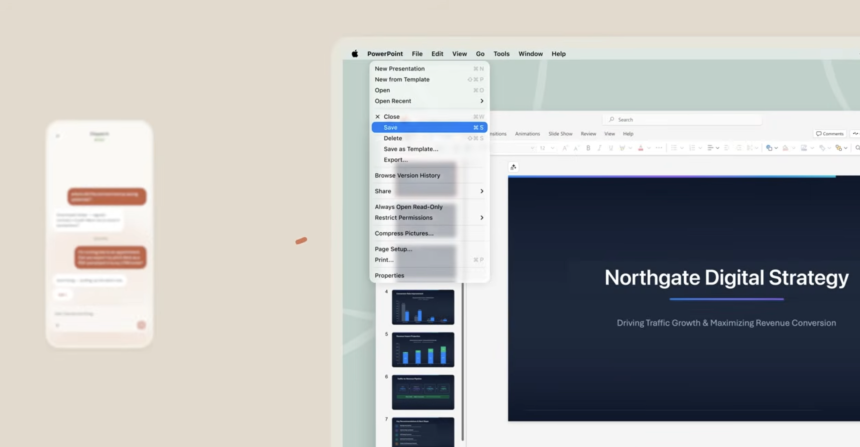Select slide 4 thumbnail
This screenshot has height=447, width=860.
coord(423,307)
